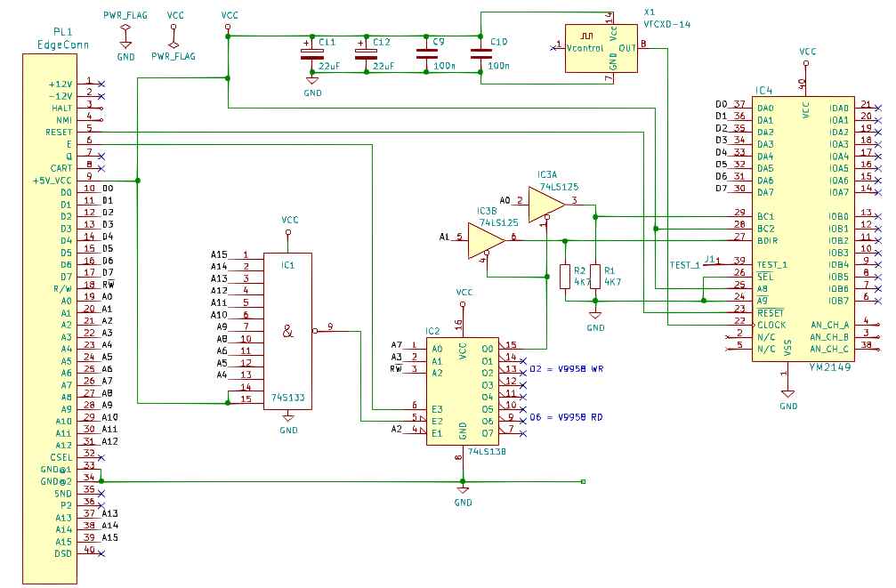Click the A0 net label at IC3A input
Image resolution: width=896 pixels, height=588 pixels.
(x=505, y=200)
